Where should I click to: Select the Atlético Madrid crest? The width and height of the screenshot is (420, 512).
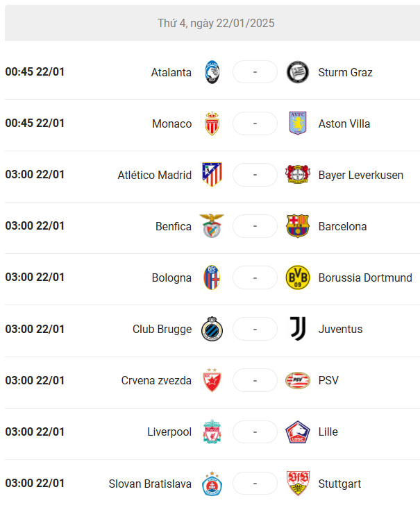pyautogui.click(x=212, y=174)
